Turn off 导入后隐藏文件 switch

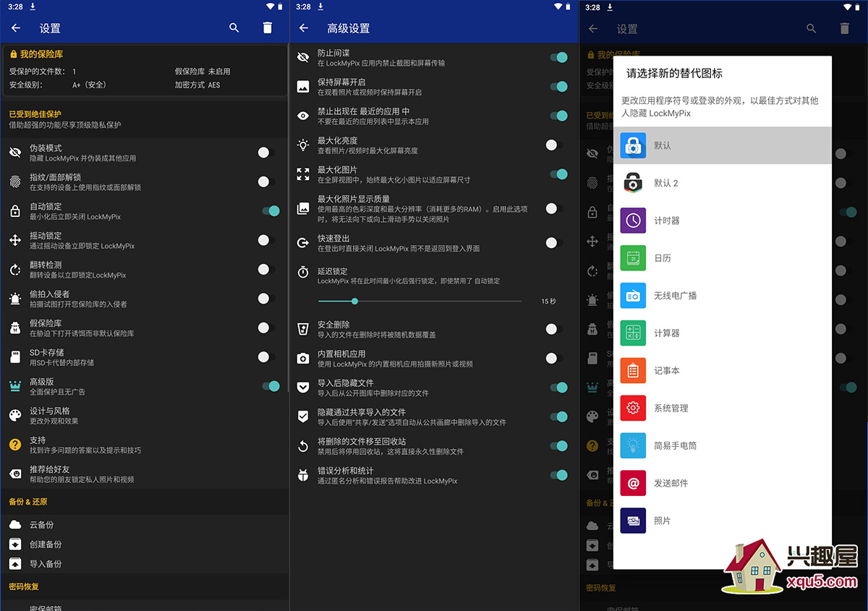tap(558, 388)
